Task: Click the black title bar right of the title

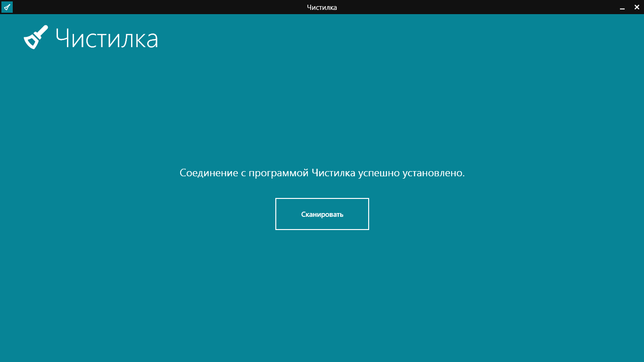Action: [x=471, y=7]
